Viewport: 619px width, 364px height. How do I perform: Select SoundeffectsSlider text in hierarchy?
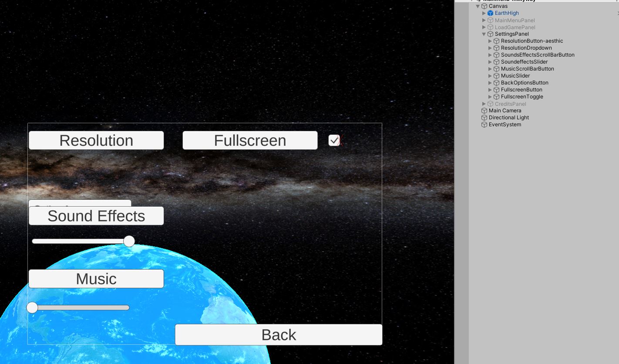click(524, 62)
